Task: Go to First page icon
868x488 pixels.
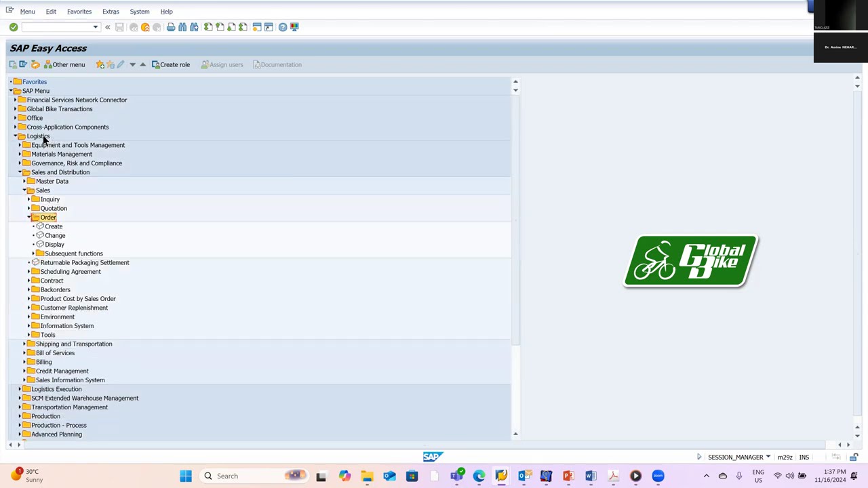Action: pyautogui.click(x=208, y=27)
